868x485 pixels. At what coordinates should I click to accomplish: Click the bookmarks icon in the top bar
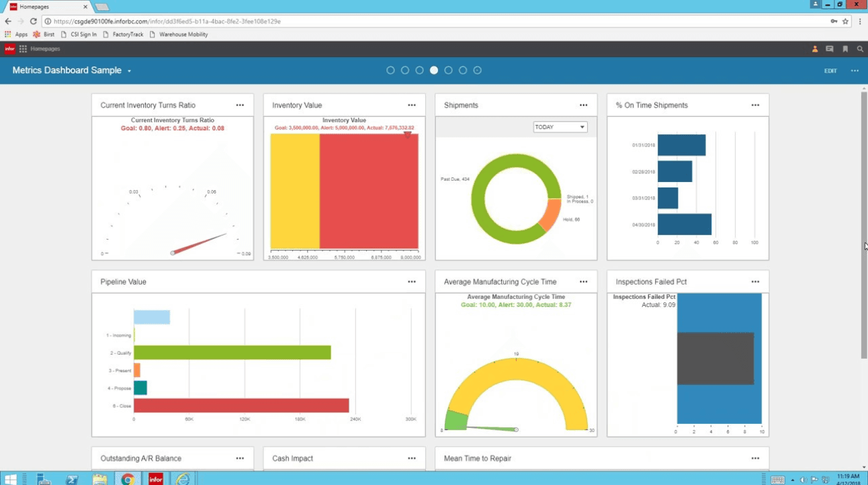(x=844, y=48)
